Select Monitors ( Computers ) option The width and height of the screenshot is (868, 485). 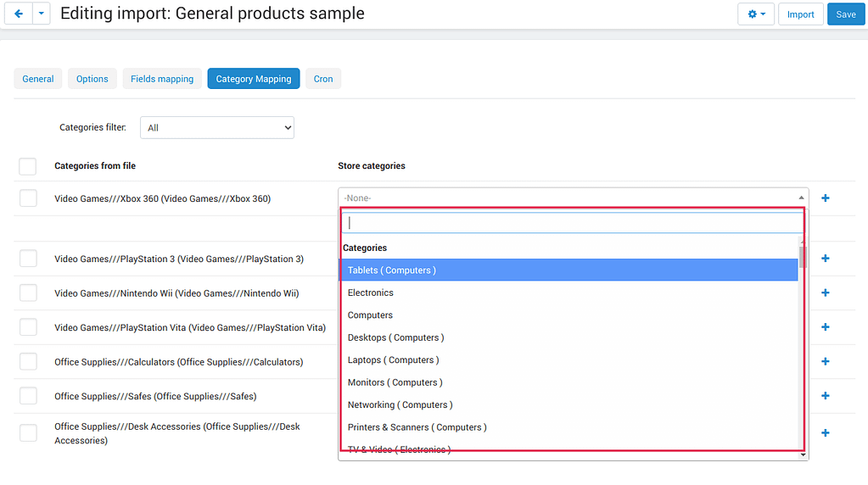[568, 382]
